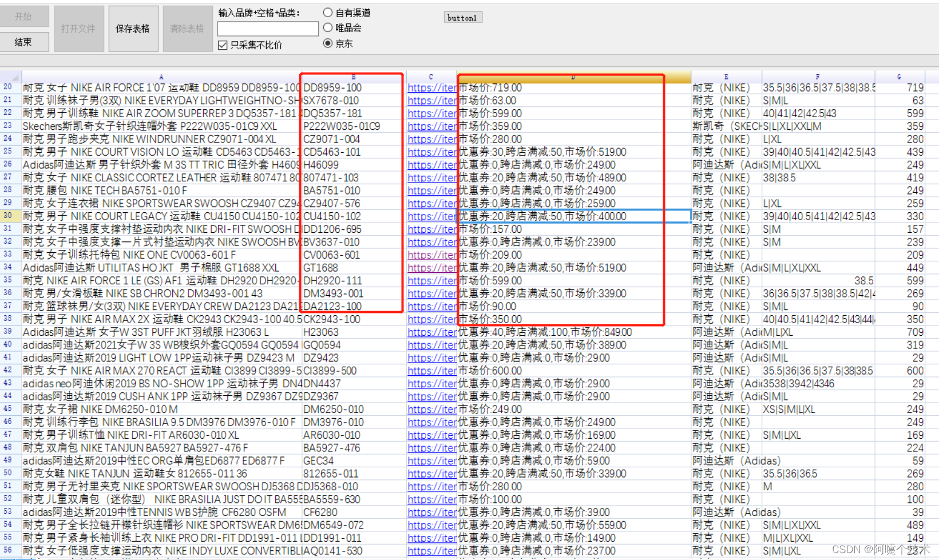Click the 市场价:600.00 cell
The image size is (939, 560).
click(x=573, y=371)
